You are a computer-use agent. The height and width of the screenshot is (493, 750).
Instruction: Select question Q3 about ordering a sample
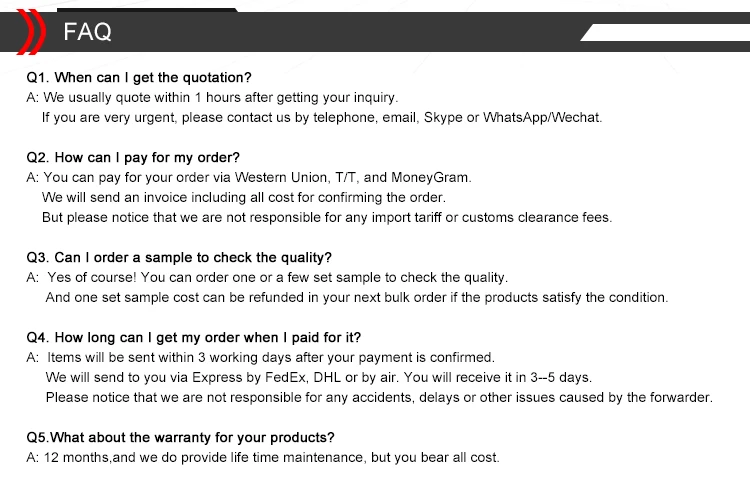pos(179,257)
